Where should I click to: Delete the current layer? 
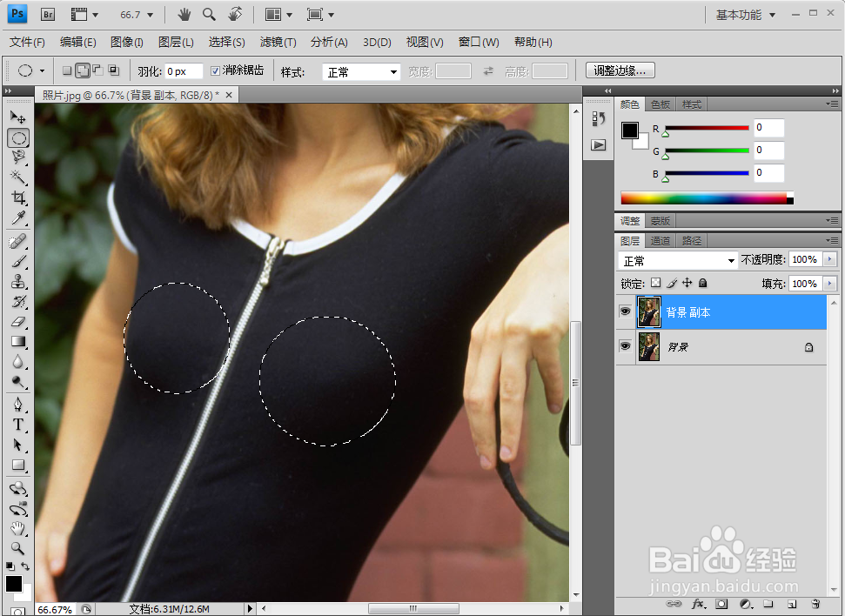(815, 604)
